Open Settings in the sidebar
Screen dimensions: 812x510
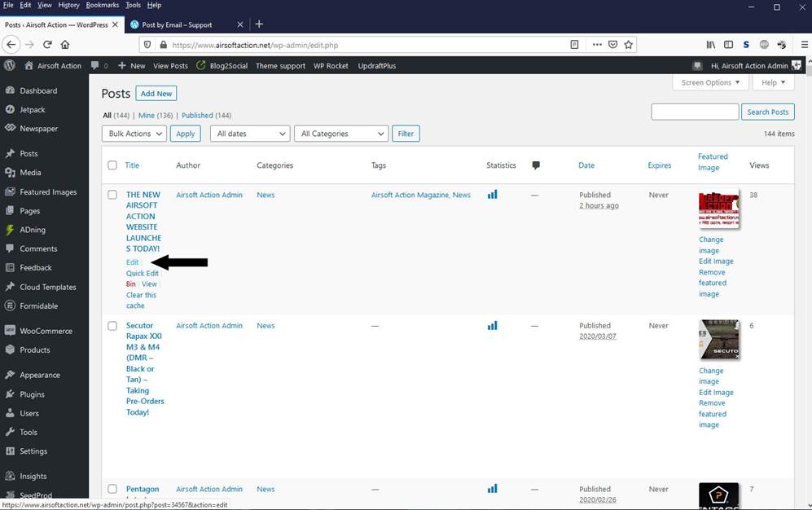click(x=33, y=451)
